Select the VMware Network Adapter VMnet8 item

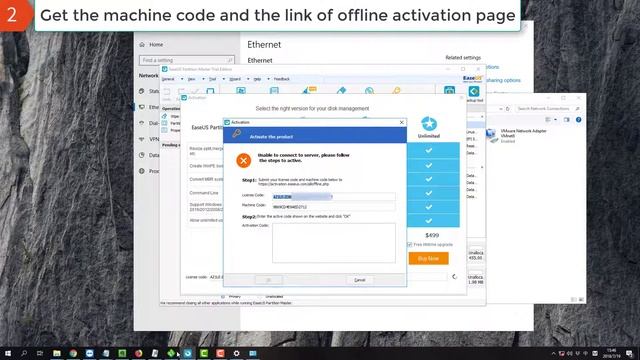point(516,136)
